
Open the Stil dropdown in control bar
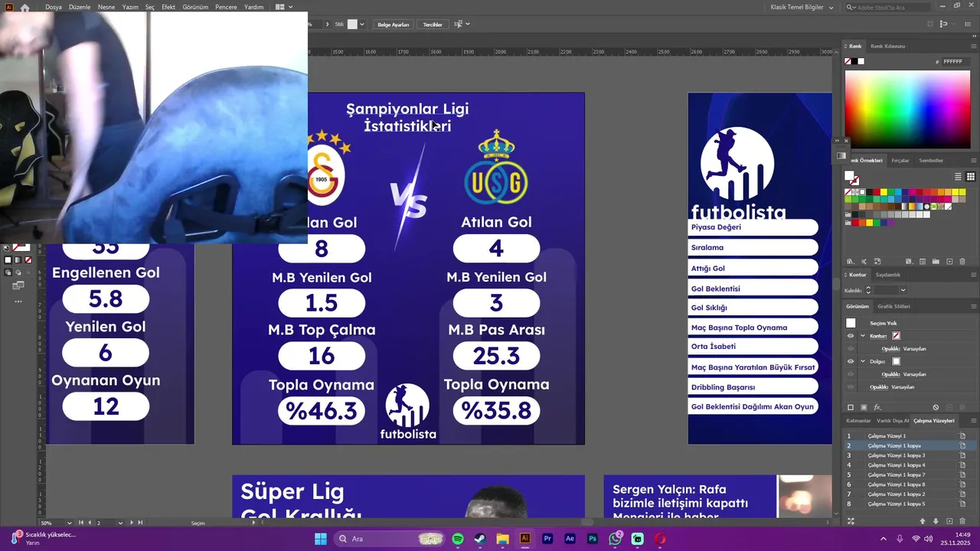coord(362,24)
